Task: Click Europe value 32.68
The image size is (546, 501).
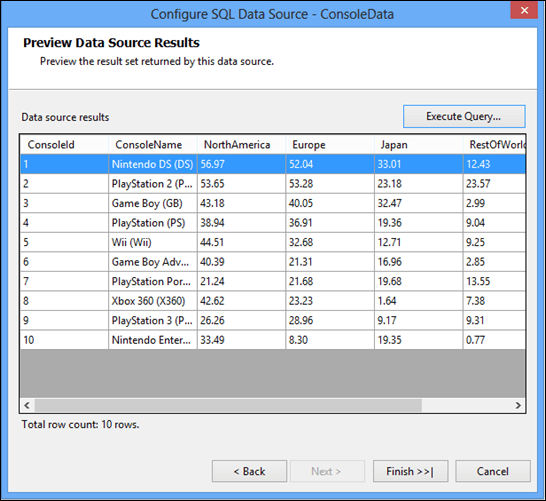Action: pos(330,242)
